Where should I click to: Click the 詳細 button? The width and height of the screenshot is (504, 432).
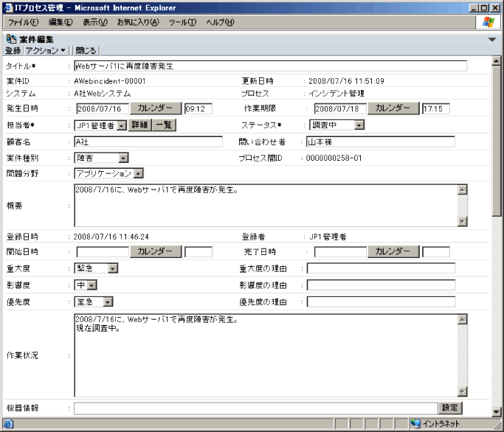[x=139, y=125]
